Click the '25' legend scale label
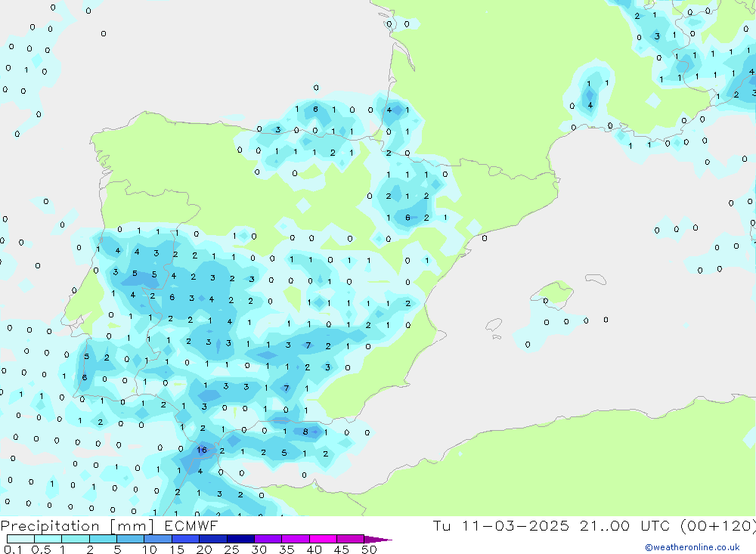 (231, 549)
